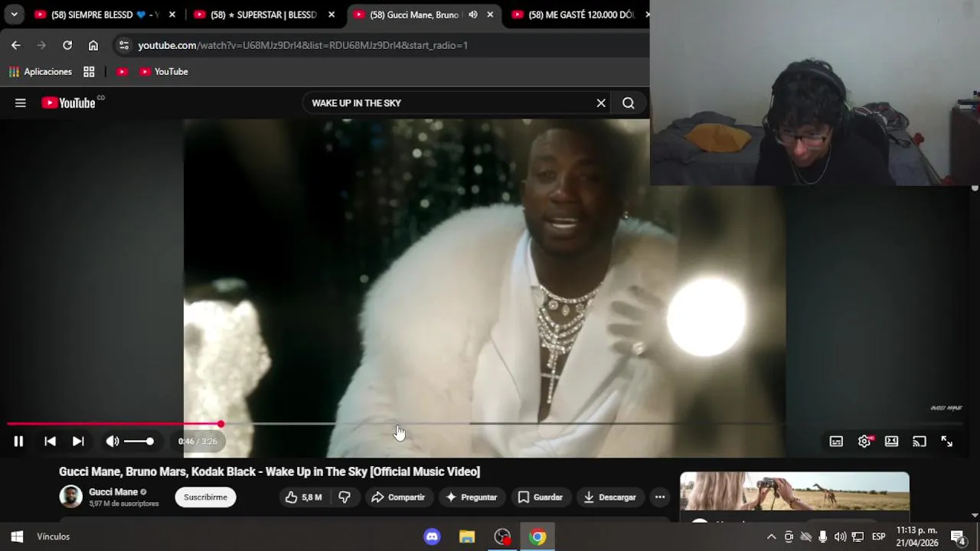Switch to theater mode view
This screenshot has width=980, height=551.
point(891,442)
